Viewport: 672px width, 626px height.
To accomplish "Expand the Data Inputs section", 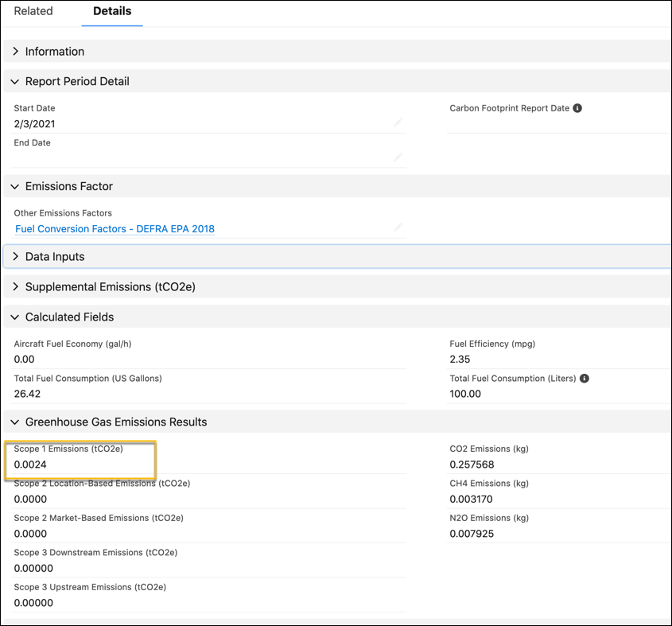I will pyautogui.click(x=337, y=257).
